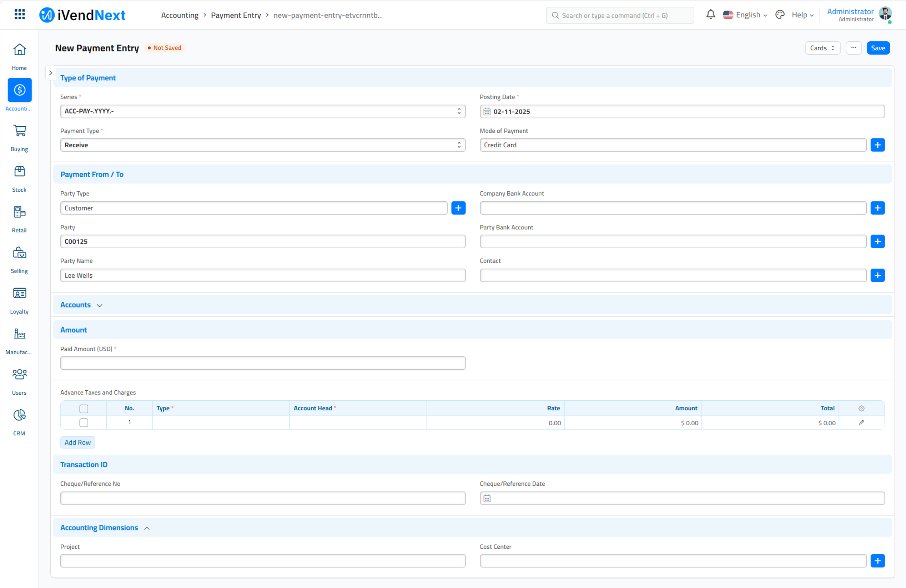Check row 1 checkbox in taxes table
906x588 pixels.
click(84, 422)
